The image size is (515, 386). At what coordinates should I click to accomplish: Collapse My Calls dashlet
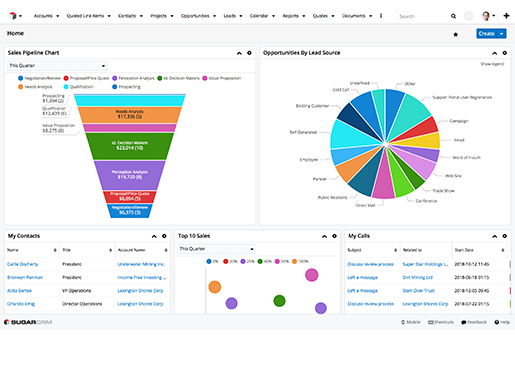495,236
